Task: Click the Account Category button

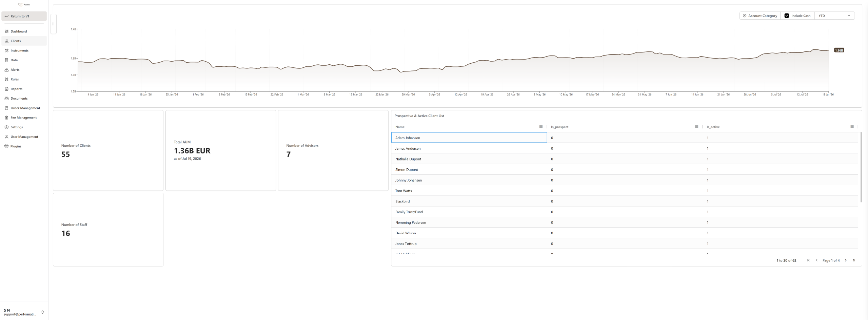Action: pyautogui.click(x=760, y=16)
